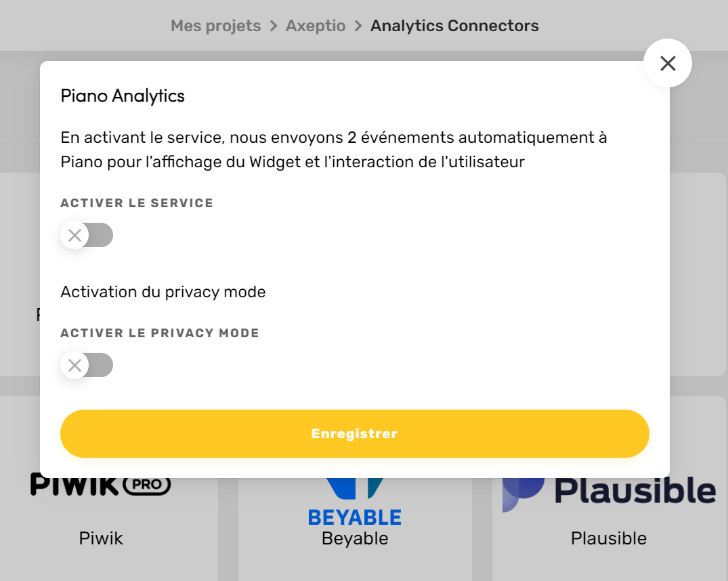Screen dimensions: 728x581
Task: Open the Axeptio breadcrumb link
Action: 316,26
